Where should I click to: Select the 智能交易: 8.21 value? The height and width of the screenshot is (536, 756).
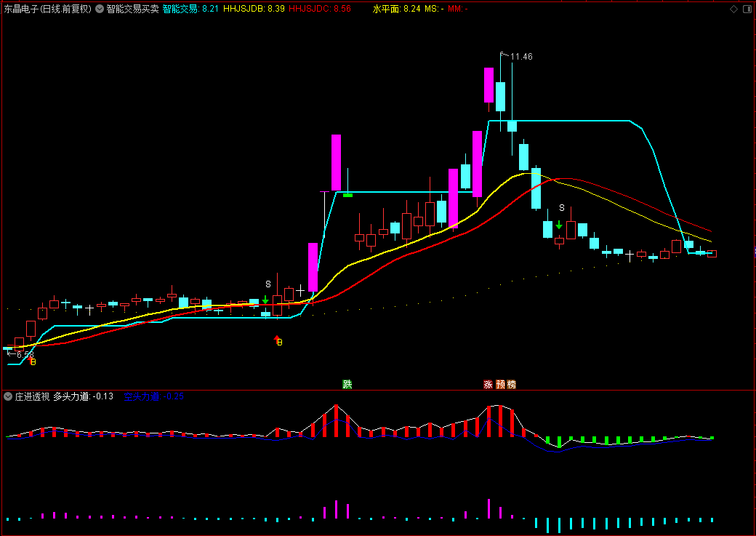[190, 9]
